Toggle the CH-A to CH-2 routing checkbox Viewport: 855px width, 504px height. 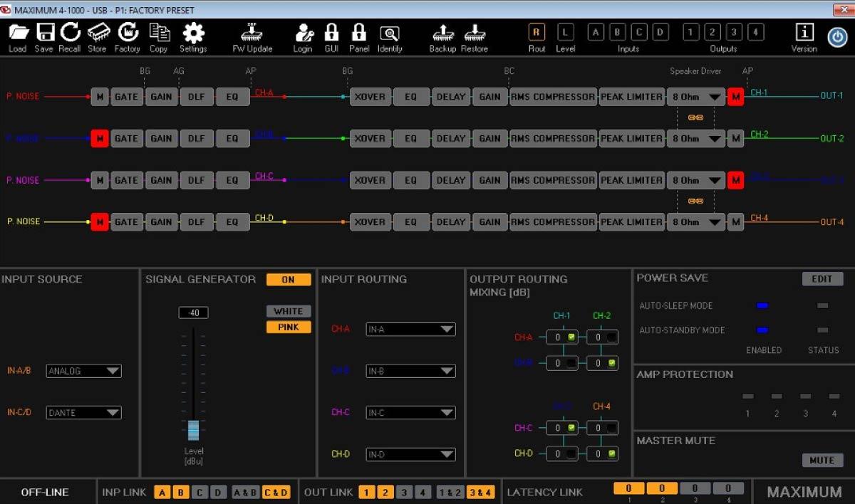611,337
